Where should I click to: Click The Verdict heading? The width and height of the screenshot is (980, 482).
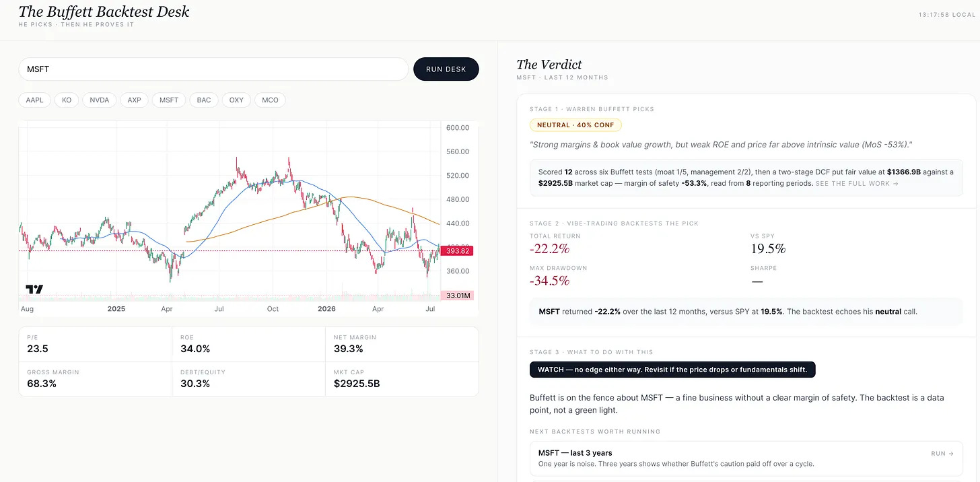[x=549, y=65]
